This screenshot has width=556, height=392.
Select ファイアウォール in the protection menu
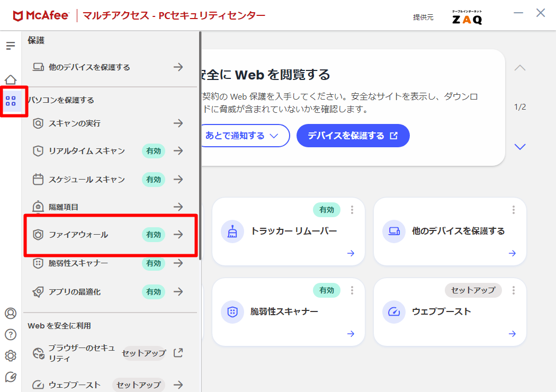coord(110,235)
